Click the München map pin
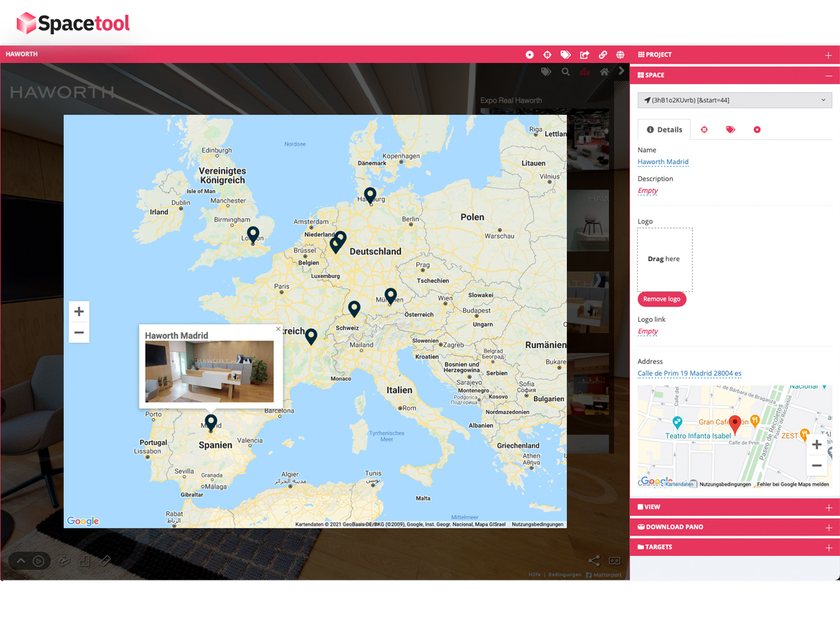The width and height of the screenshot is (840, 630). [x=391, y=296]
